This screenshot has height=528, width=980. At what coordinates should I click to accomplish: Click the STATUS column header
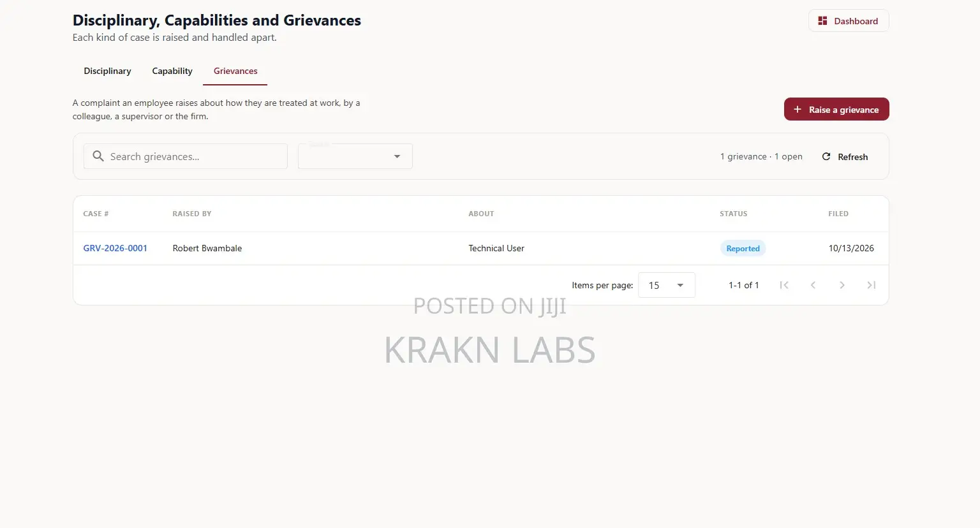coord(734,214)
